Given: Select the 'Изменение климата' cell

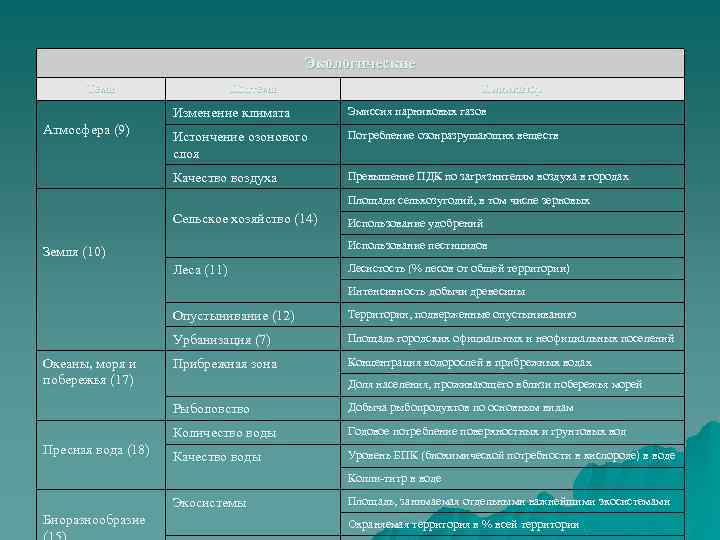Looking at the screenshot, I should point(253,112).
